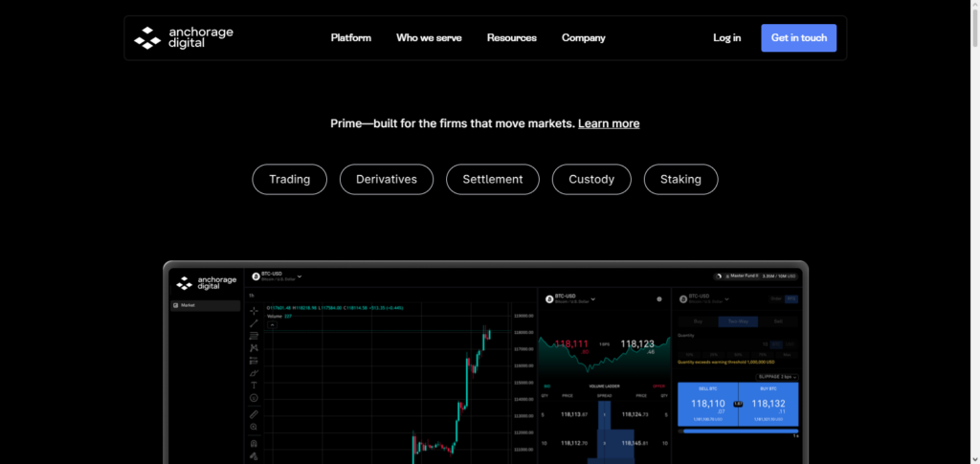980x464 pixels.
Task: Switch order type to RFQ
Action: (791, 298)
